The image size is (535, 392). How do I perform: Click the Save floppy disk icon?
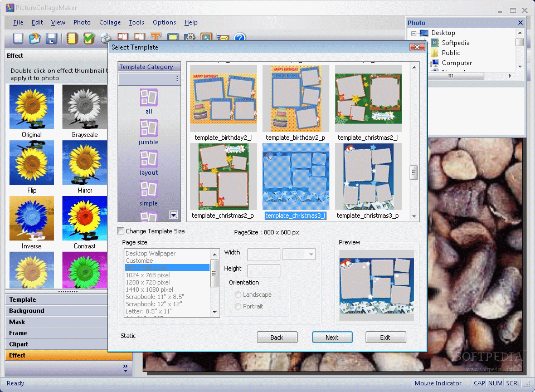coord(51,38)
